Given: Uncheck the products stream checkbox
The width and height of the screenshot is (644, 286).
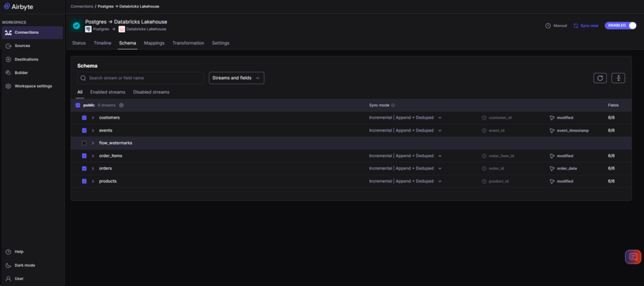Looking at the screenshot, I should (84, 182).
